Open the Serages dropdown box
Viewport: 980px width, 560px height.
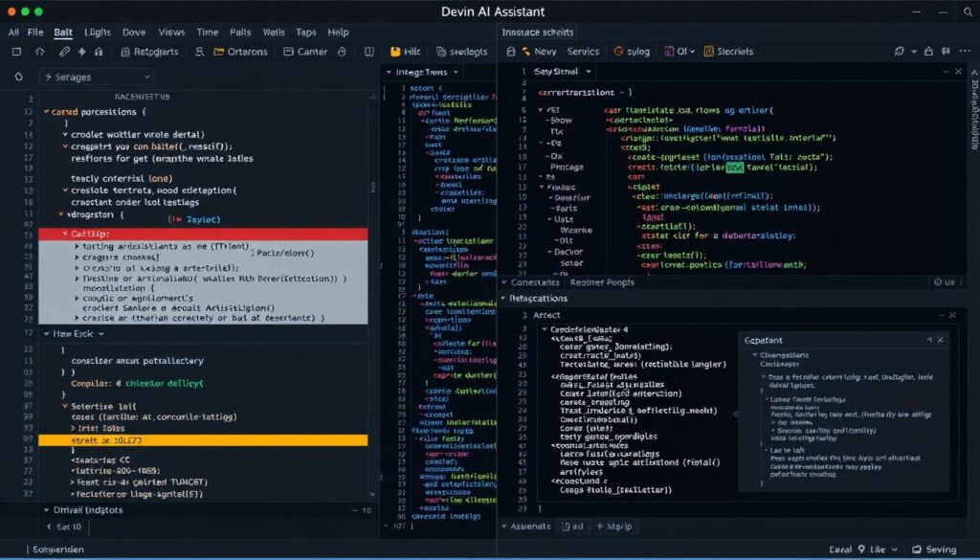point(97,77)
